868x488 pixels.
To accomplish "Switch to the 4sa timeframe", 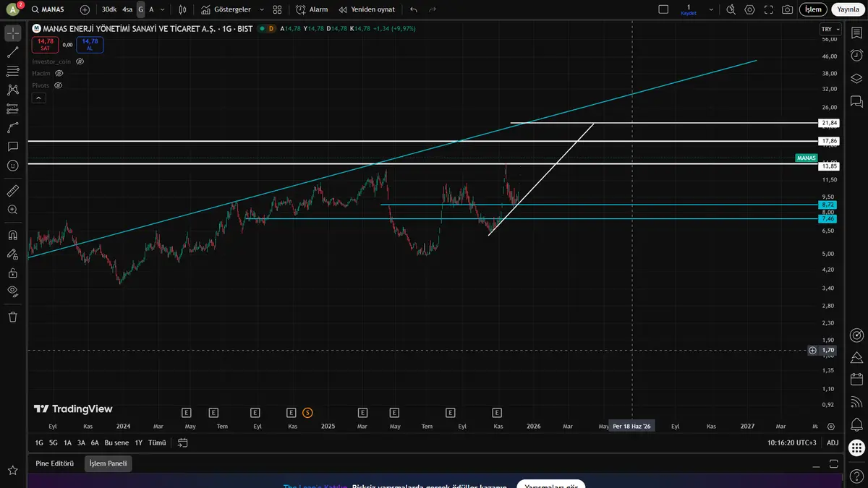I will pyautogui.click(x=127, y=9).
